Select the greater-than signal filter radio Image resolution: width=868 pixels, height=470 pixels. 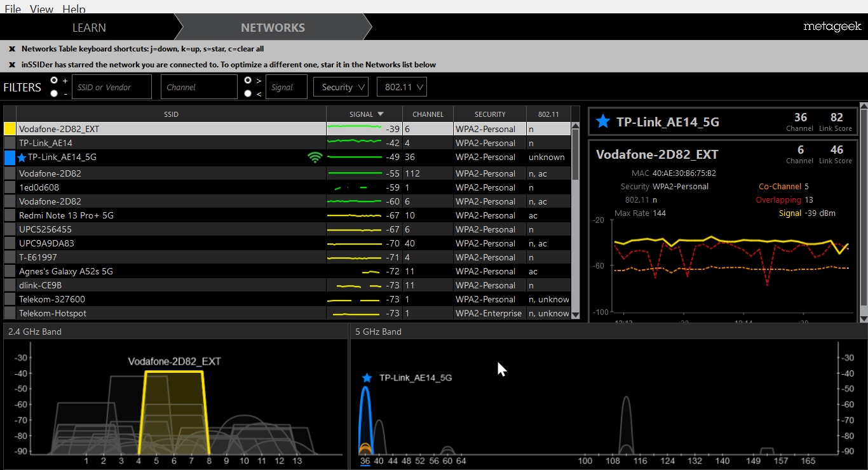pyautogui.click(x=248, y=80)
